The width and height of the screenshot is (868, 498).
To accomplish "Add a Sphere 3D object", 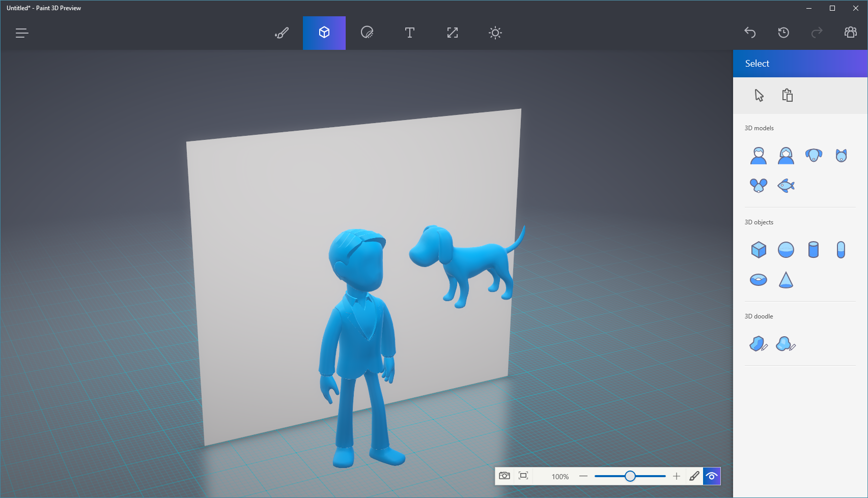I will coord(786,250).
